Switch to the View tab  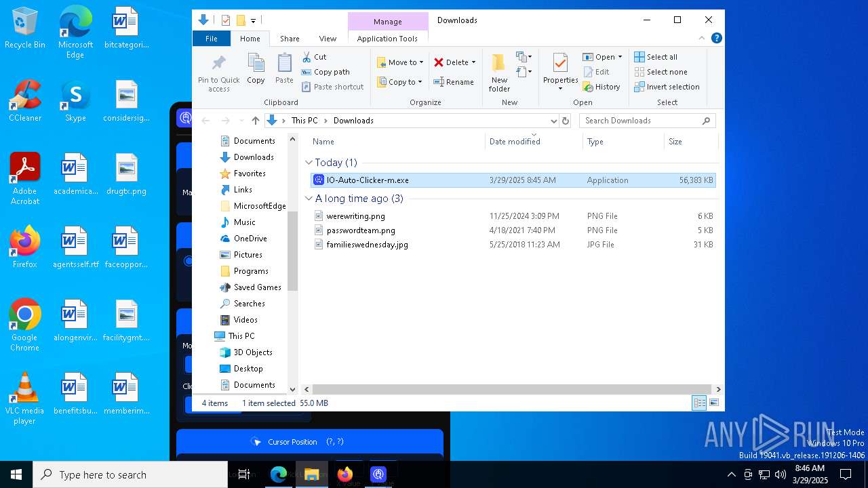tap(328, 39)
